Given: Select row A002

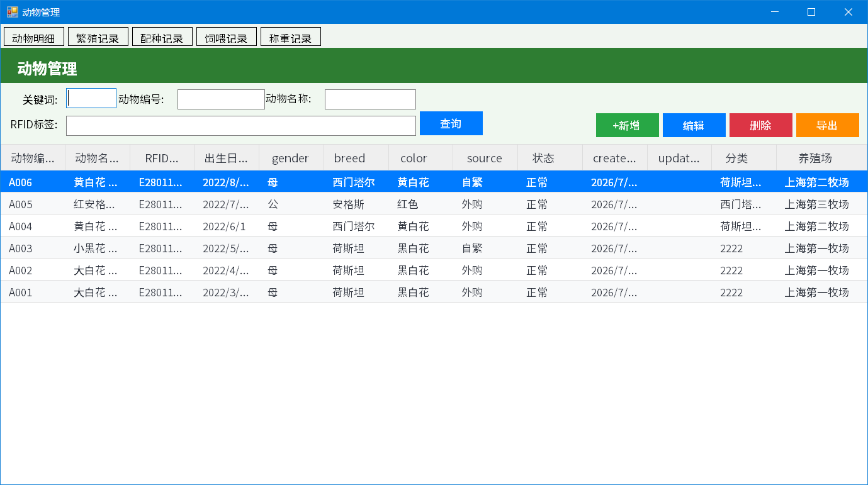Looking at the screenshot, I should pos(434,270).
